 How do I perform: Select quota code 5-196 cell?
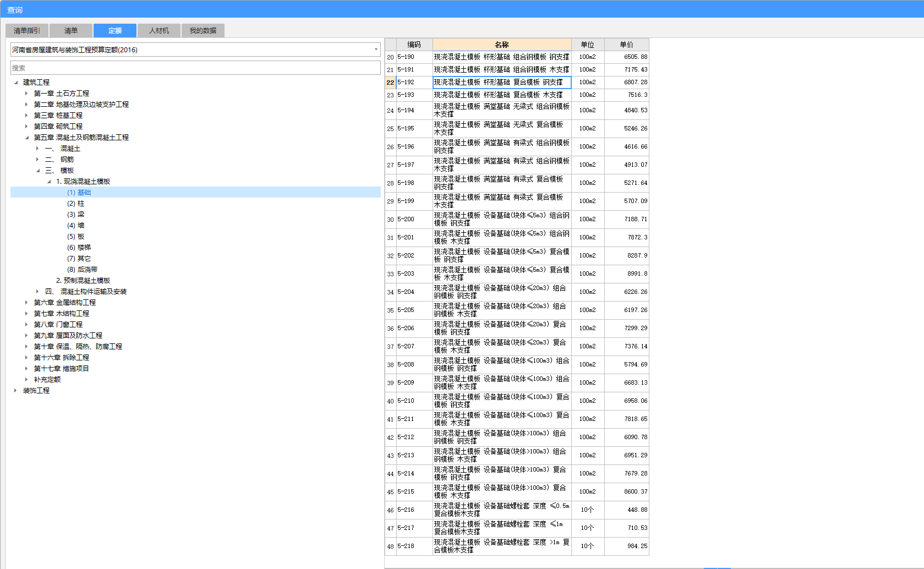tap(414, 147)
